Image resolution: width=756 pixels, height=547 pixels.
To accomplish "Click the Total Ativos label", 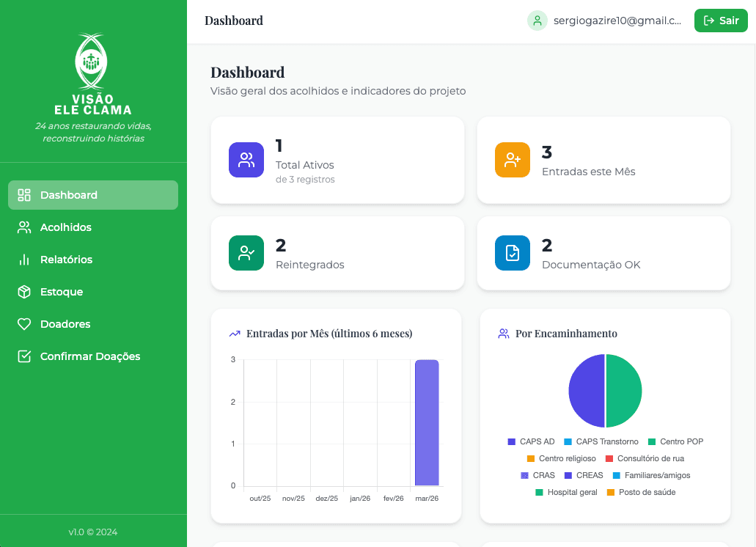I will pyautogui.click(x=305, y=165).
